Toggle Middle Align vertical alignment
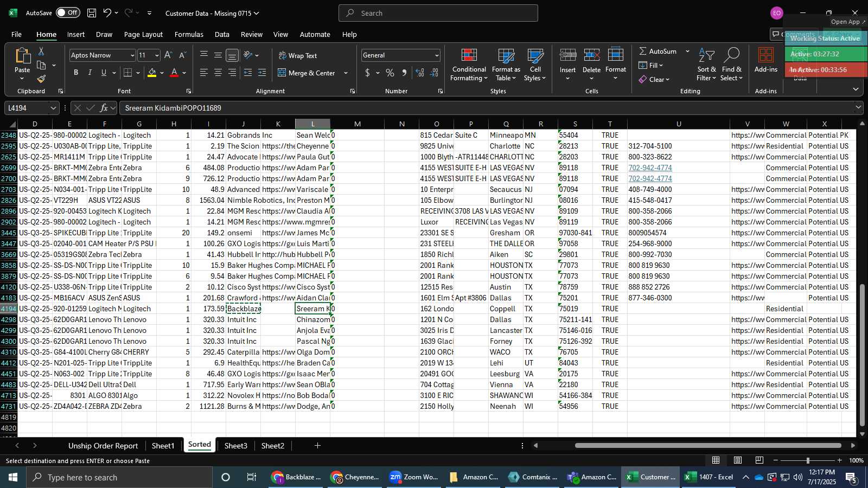Image resolution: width=868 pixels, height=488 pixels. click(x=218, y=55)
